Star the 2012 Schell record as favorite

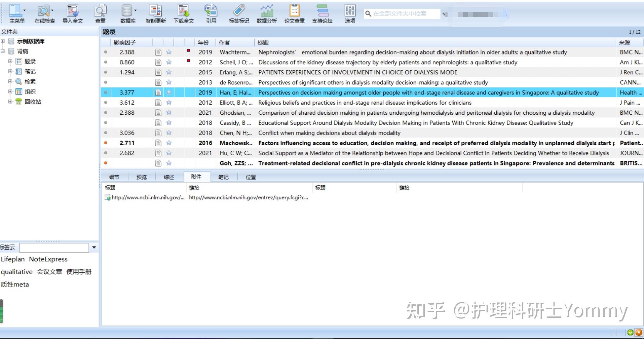point(168,62)
